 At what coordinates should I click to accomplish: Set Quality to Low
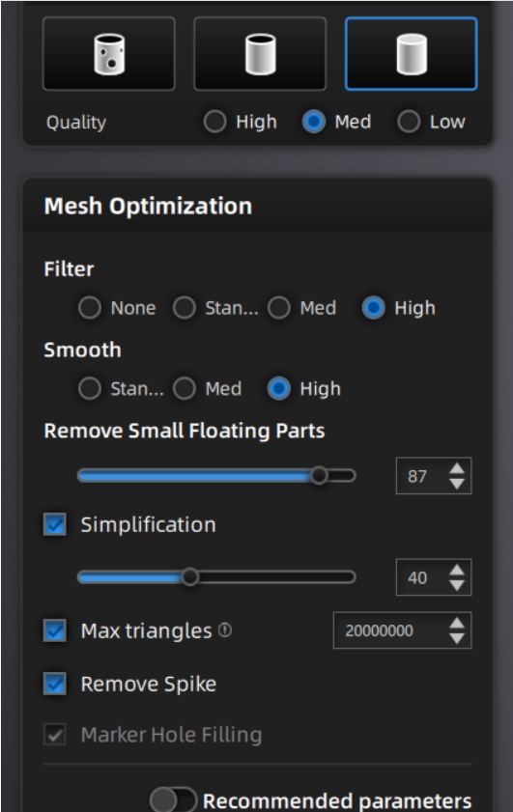(409, 122)
